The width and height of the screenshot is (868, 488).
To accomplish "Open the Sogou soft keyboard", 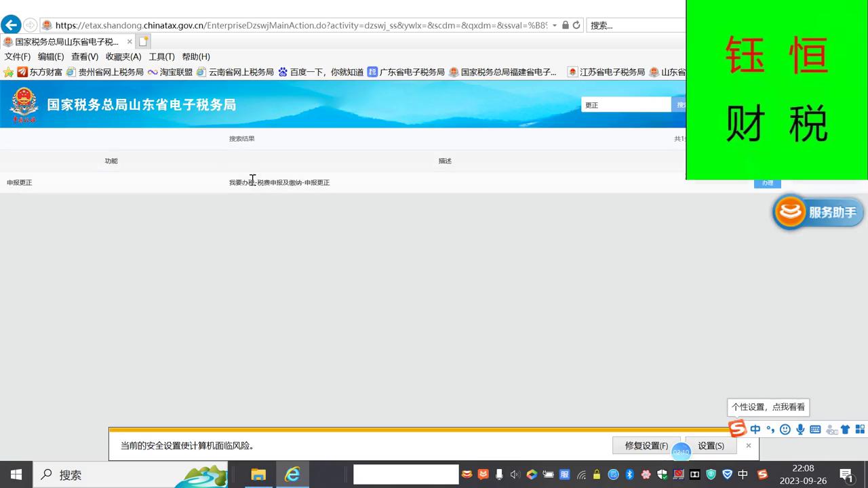I will coord(815,429).
